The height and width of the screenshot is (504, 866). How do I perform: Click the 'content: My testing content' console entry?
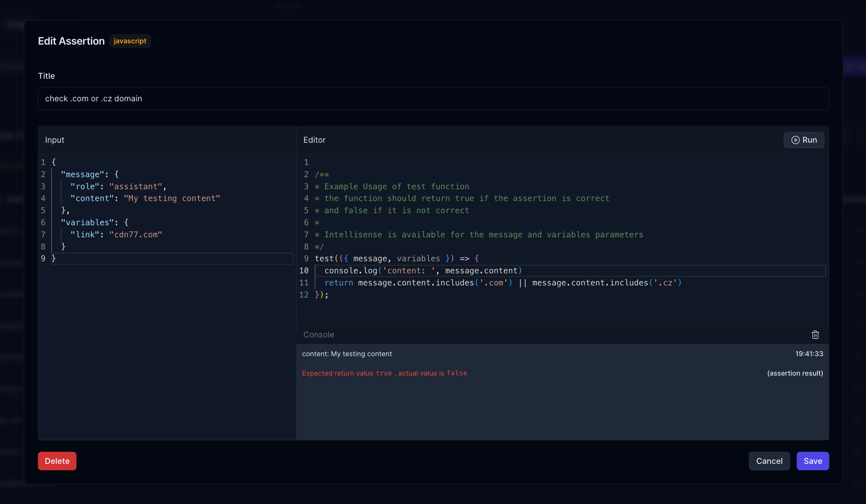[x=347, y=354]
